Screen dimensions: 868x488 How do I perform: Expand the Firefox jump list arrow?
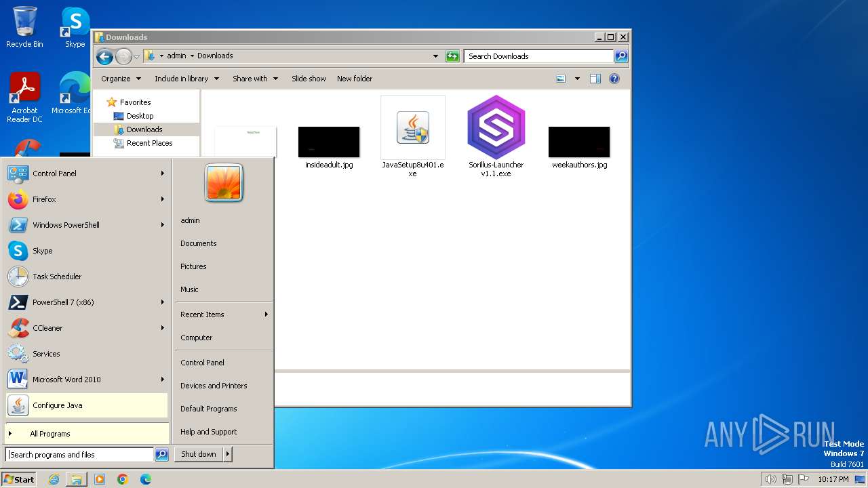163,199
